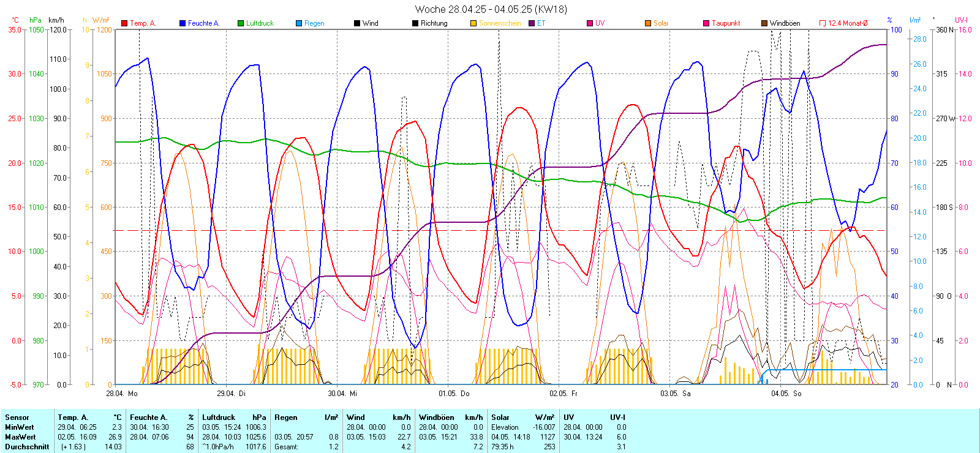Click the 04.05. So date label

pyautogui.click(x=786, y=394)
